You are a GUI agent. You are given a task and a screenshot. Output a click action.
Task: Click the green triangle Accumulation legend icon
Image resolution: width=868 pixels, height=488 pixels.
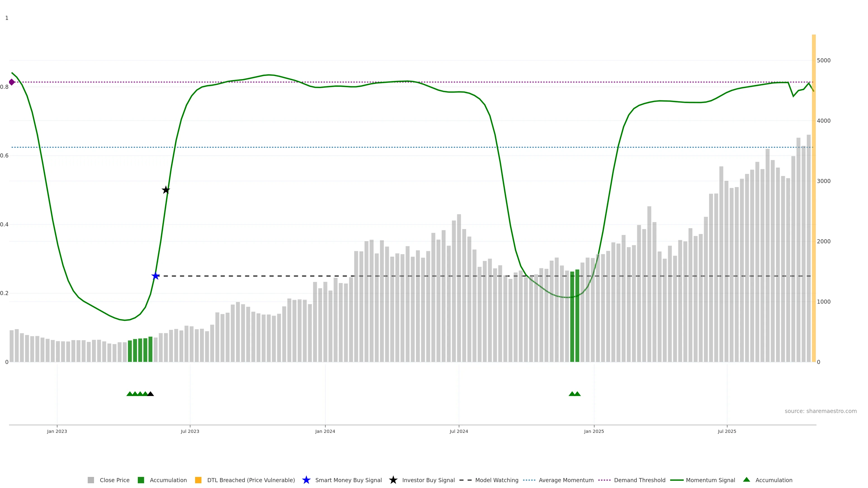(746, 480)
